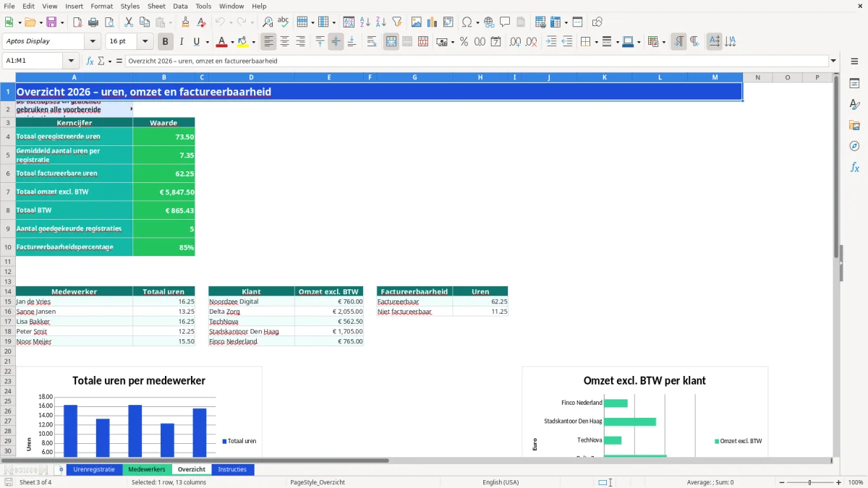Expand the formula input line
This screenshot has height=488, width=868.
[x=833, y=61]
